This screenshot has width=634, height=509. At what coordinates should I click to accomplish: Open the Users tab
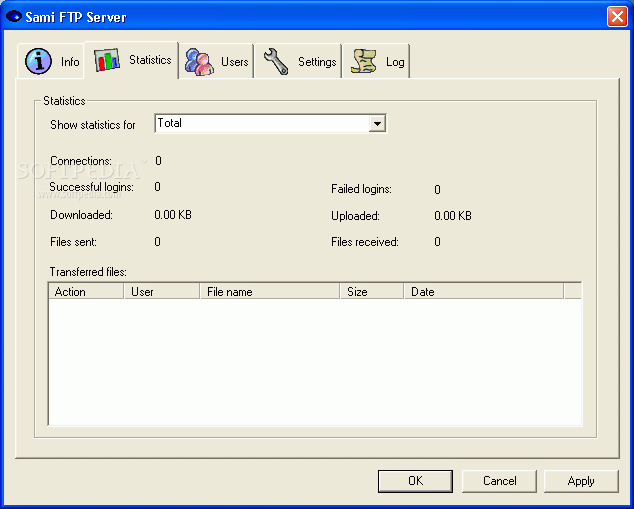pyautogui.click(x=216, y=61)
